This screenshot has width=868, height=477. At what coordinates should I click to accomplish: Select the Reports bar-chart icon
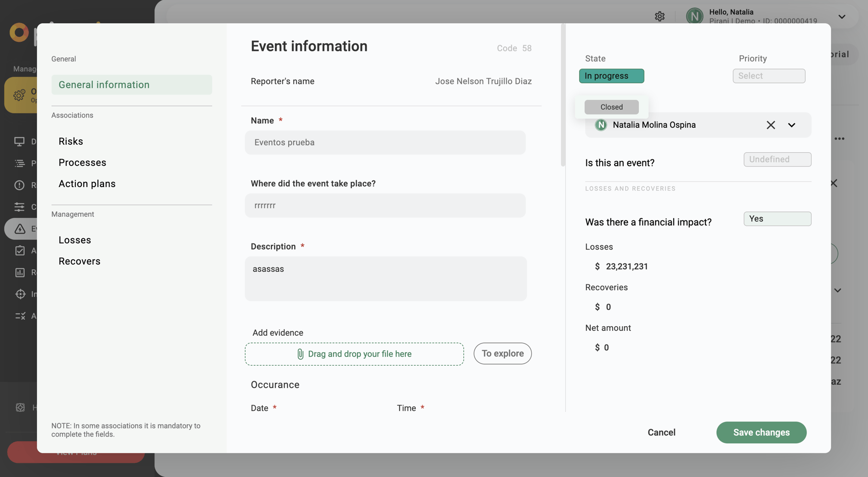(20, 272)
